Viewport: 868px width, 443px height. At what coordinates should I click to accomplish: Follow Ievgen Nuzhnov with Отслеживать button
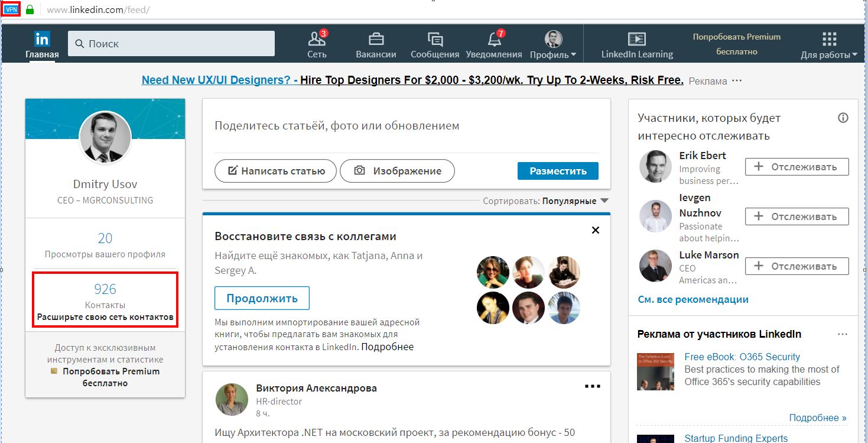tap(797, 216)
